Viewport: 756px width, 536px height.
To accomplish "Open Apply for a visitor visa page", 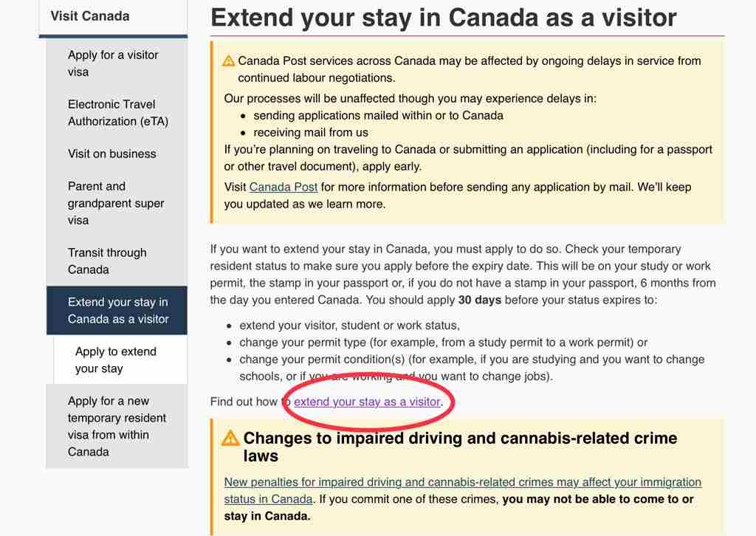I will click(113, 63).
